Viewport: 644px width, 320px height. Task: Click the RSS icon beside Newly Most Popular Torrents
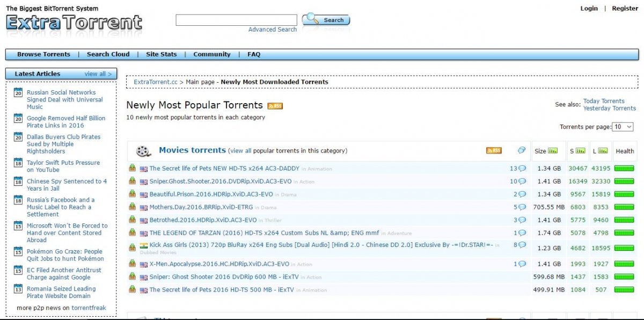pyautogui.click(x=275, y=106)
